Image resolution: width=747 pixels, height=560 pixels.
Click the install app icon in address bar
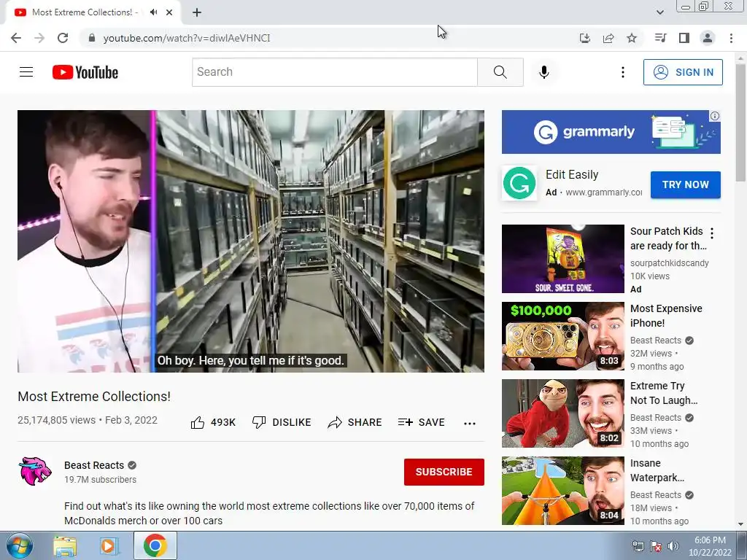(584, 38)
